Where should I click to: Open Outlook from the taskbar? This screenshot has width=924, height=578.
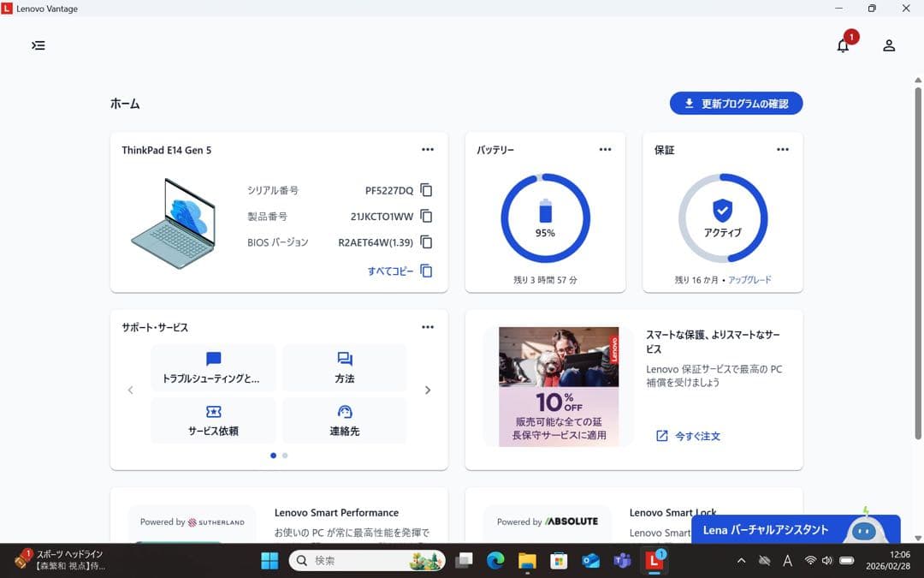click(590, 560)
